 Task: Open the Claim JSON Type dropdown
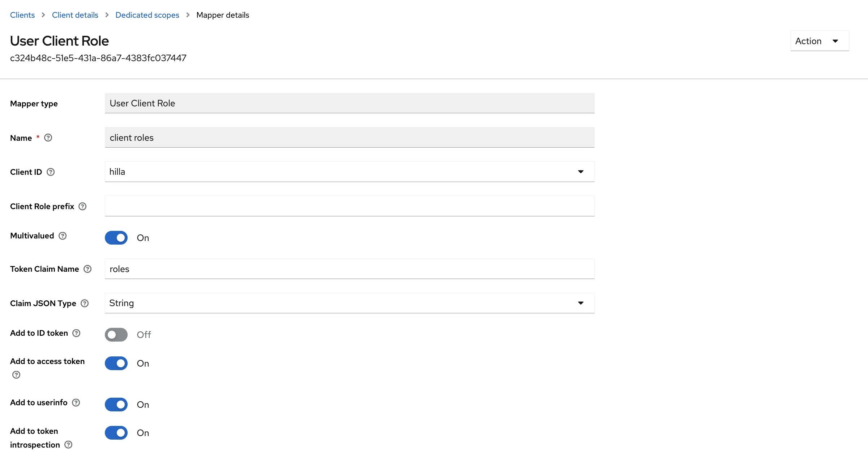349,303
